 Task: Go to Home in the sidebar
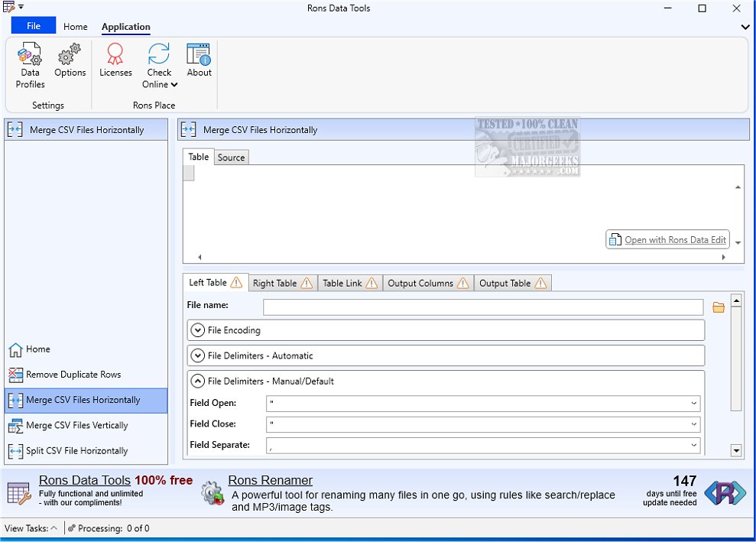[86, 349]
